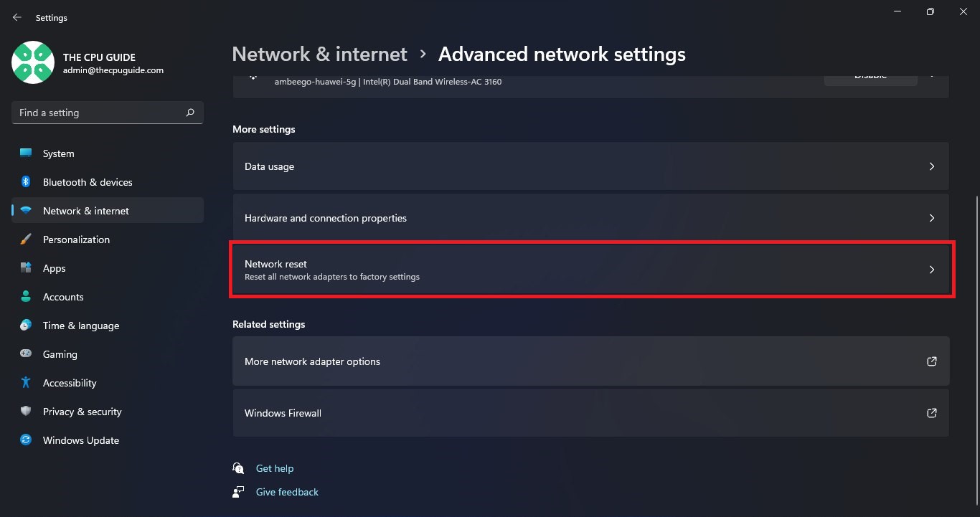
Task: Click the search magnifier icon
Action: click(190, 113)
